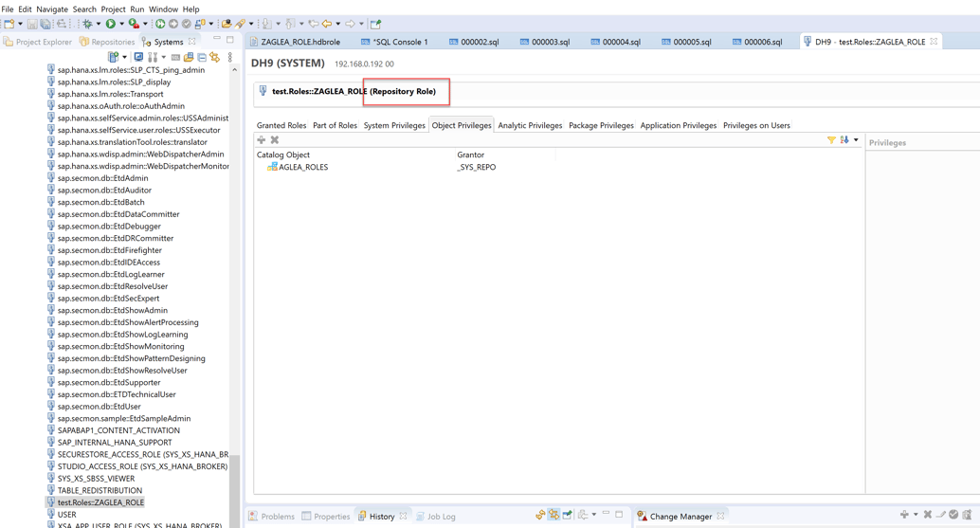Screen dimensions: 980x528
Task: Click the Catalog Object column header
Action: pos(283,155)
